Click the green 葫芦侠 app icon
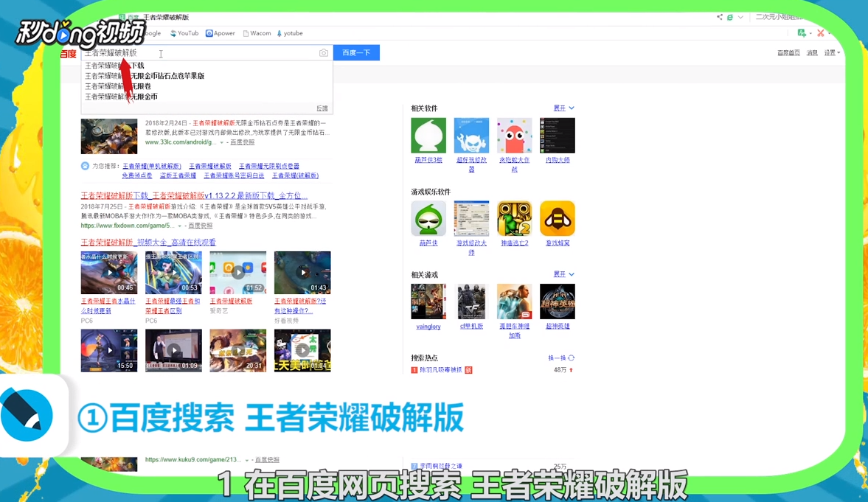The image size is (868, 502). click(x=428, y=218)
